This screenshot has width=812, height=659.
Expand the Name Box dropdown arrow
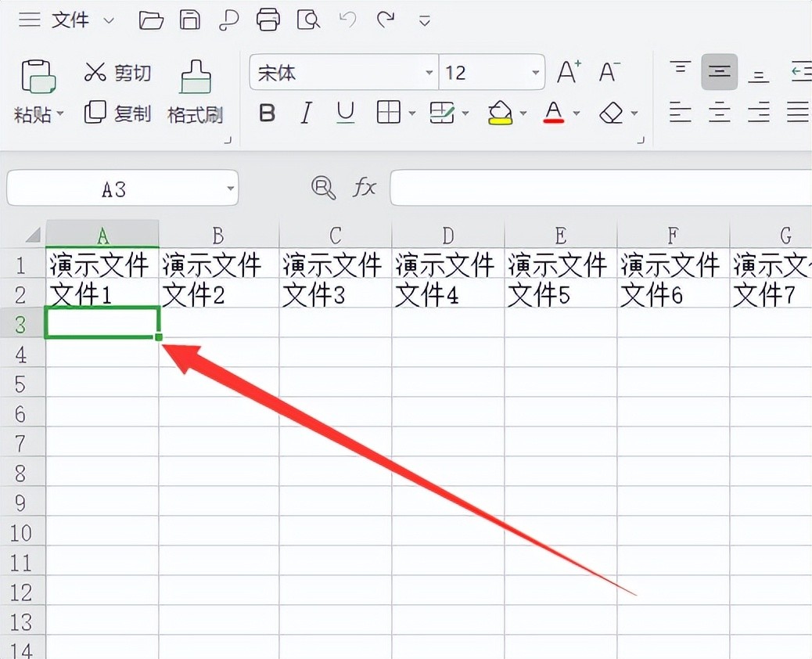pyautogui.click(x=230, y=189)
